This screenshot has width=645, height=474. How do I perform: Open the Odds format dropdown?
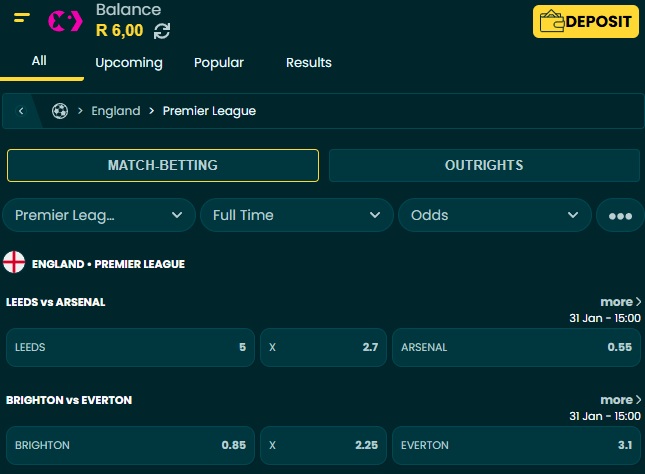(494, 215)
